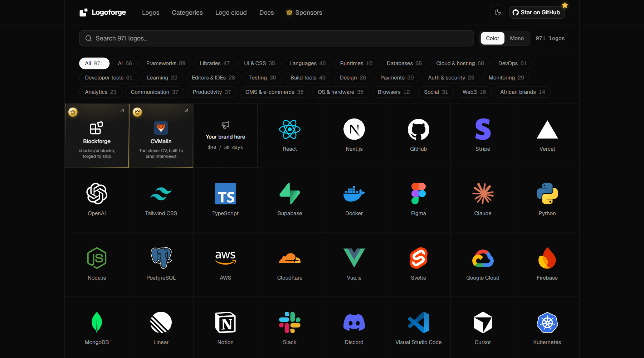Image resolution: width=644 pixels, height=358 pixels.
Task: Open the GitHub logo tile
Action: coord(419,136)
